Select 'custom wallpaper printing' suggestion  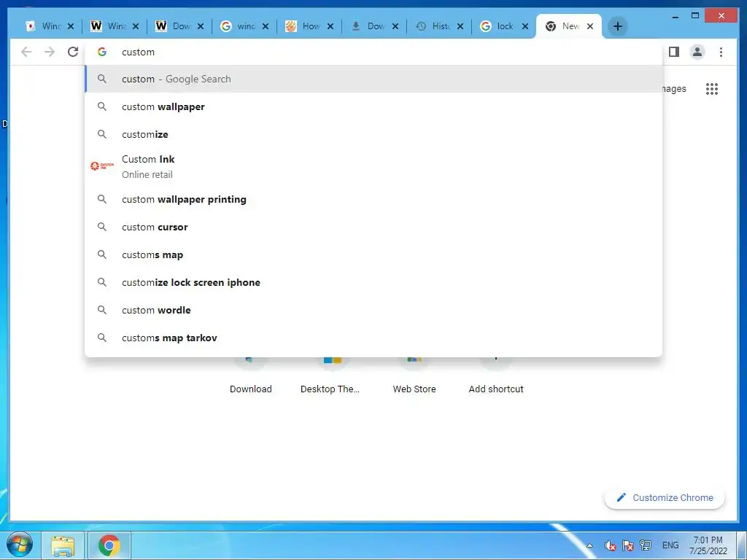[x=373, y=199]
